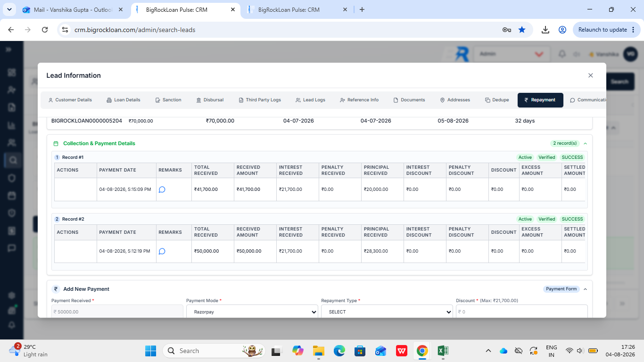Viewport: 644px width, 362px height.
Task: Click the Payment Received field
Action: [x=117, y=312]
